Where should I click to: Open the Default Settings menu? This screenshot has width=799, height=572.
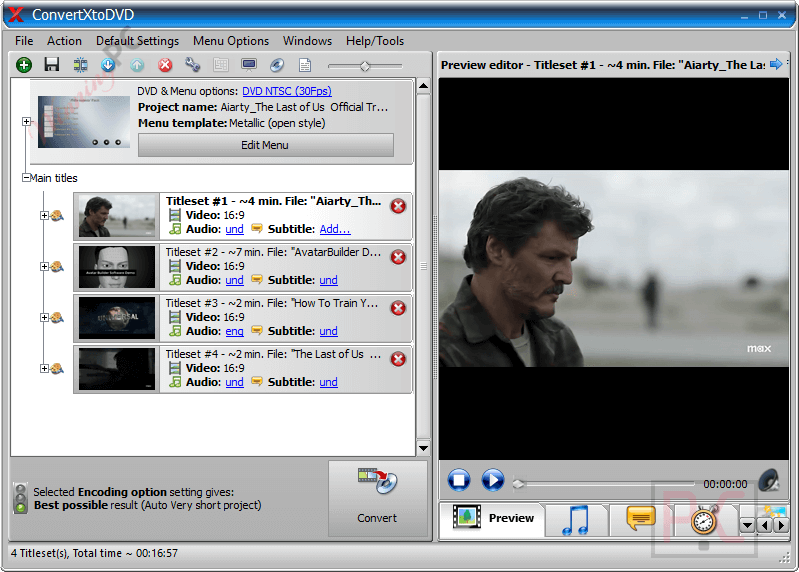(138, 41)
